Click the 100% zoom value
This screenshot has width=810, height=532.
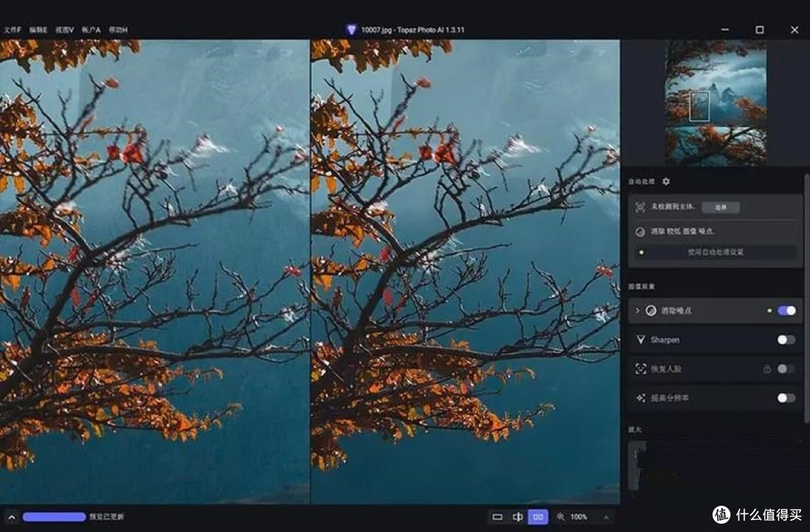[579, 517]
